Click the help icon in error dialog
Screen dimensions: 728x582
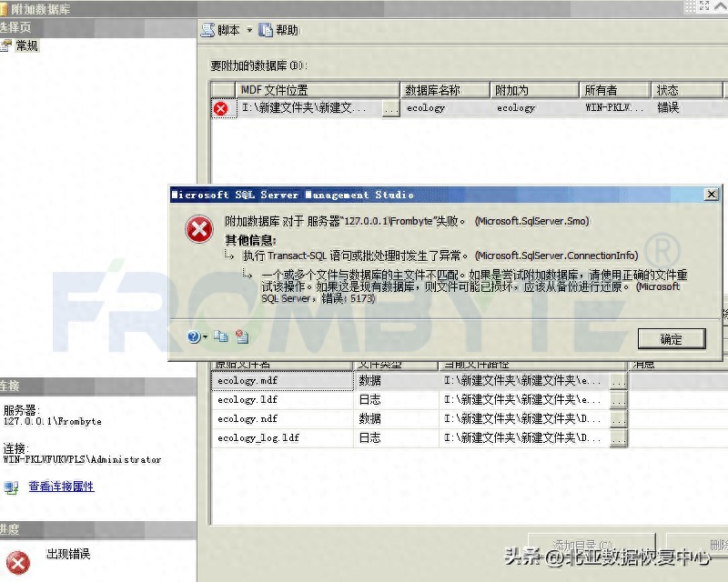point(194,336)
